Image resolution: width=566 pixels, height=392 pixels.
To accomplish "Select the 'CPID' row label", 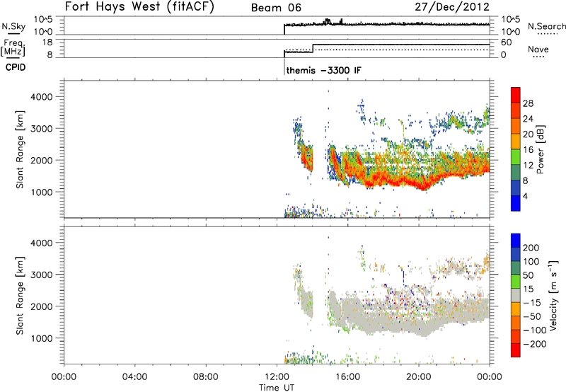I will (x=16, y=67).
